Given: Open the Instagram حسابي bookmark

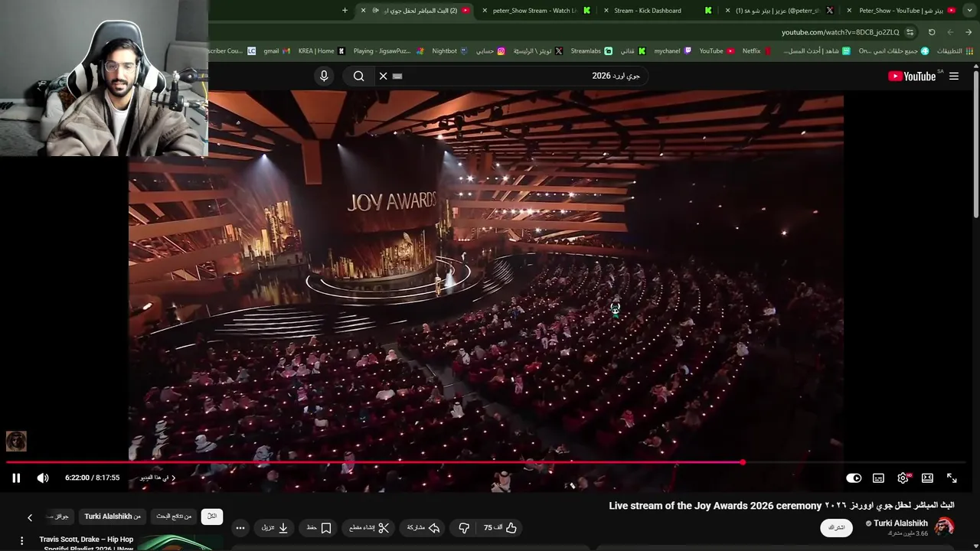Looking at the screenshot, I should [490, 51].
